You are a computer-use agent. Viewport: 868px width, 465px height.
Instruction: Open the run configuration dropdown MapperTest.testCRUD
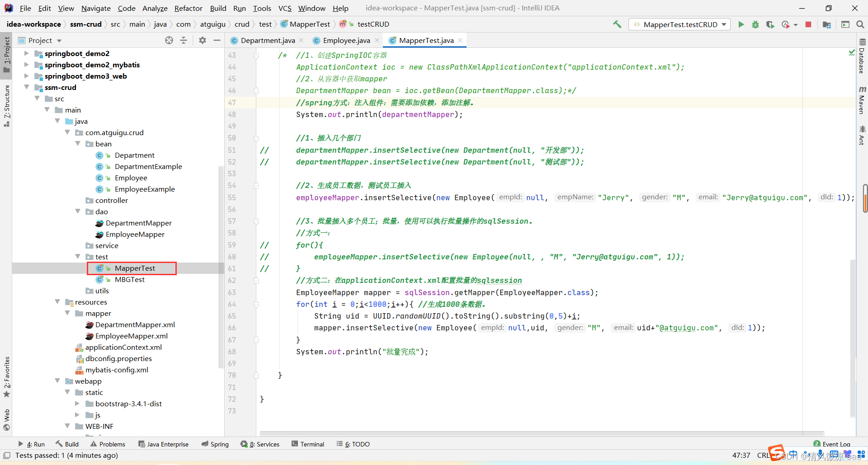679,24
